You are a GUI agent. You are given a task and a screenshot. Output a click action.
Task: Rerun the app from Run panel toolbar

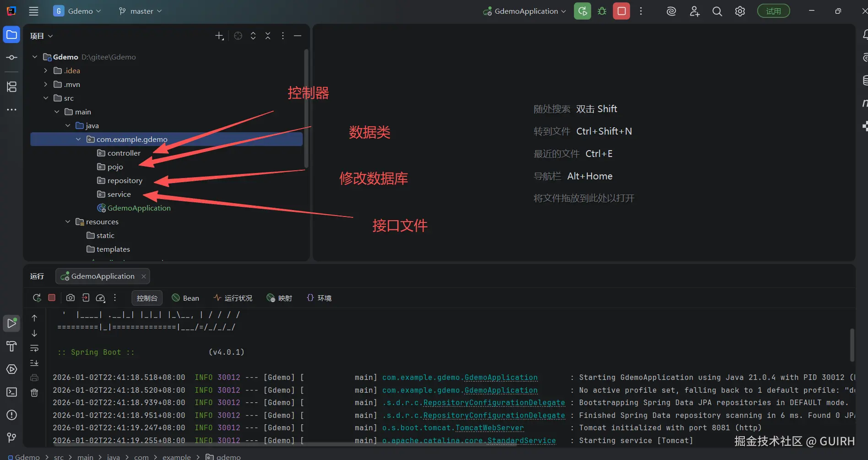click(37, 298)
